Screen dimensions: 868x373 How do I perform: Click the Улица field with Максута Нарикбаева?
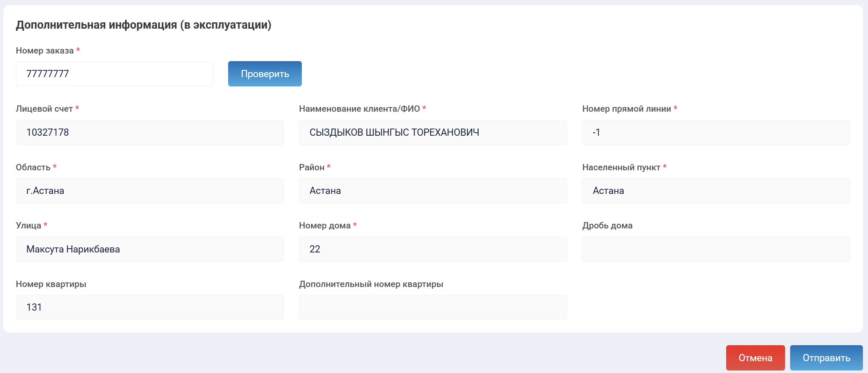(x=149, y=249)
